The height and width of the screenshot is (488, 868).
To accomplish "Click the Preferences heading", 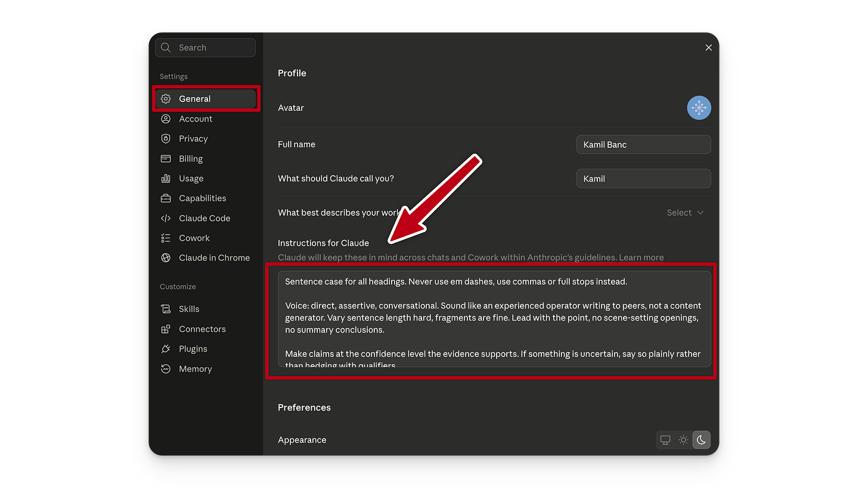I will (304, 408).
